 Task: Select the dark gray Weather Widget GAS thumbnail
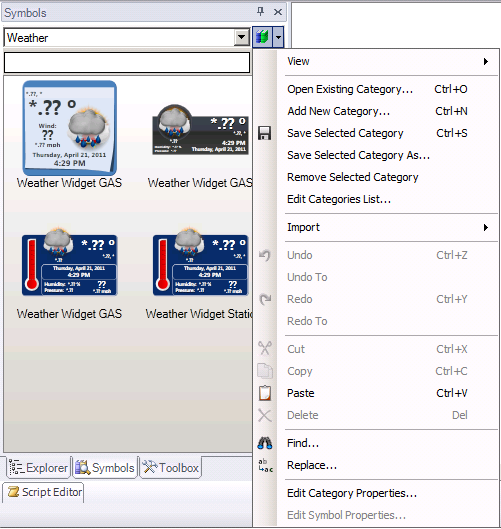point(200,130)
